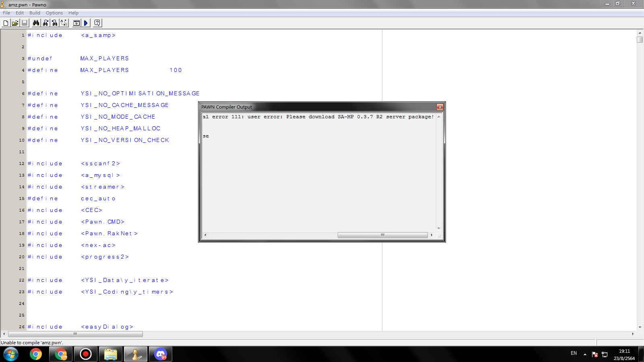Click the <nex-ac> include
This screenshot has height=362, width=644.
point(98,245)
